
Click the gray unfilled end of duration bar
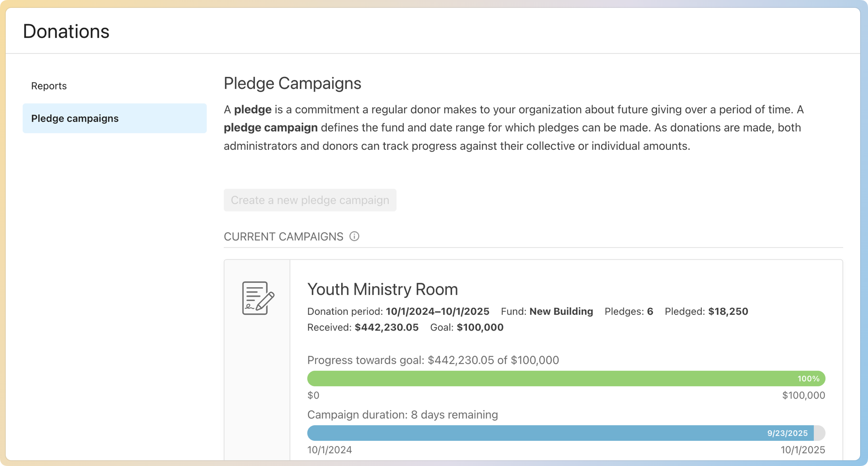click(x=819, y=433)
